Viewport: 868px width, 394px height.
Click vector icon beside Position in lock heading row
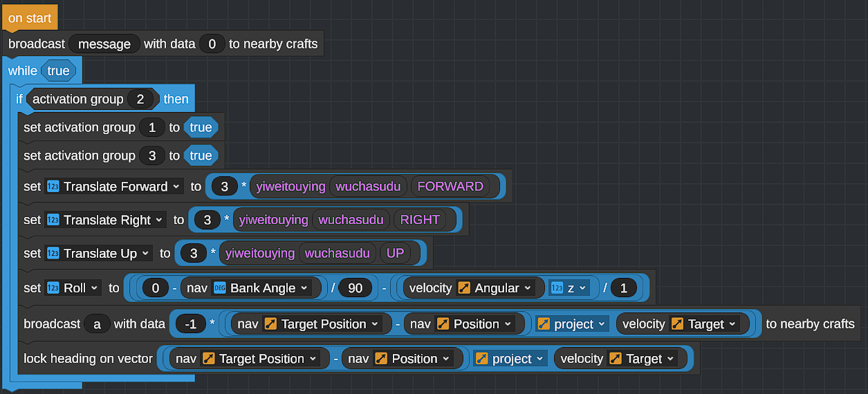click(x=380, y=359)
